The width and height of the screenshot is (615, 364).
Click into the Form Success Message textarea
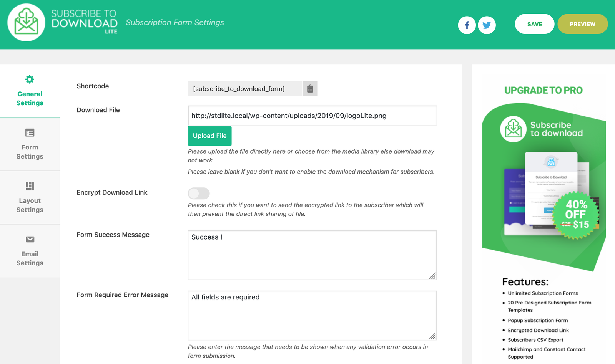pos(312,255)
